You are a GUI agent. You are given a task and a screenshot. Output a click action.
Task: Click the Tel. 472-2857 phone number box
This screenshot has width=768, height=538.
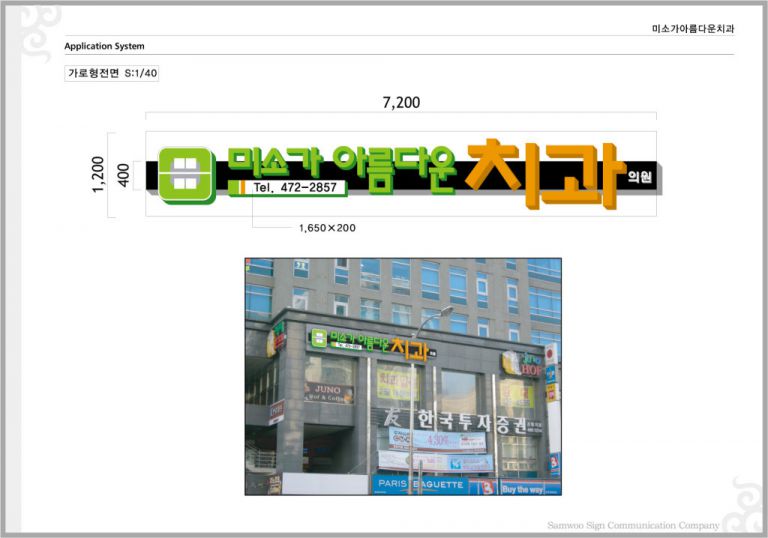pyautogui.click(x=296, y=187)
